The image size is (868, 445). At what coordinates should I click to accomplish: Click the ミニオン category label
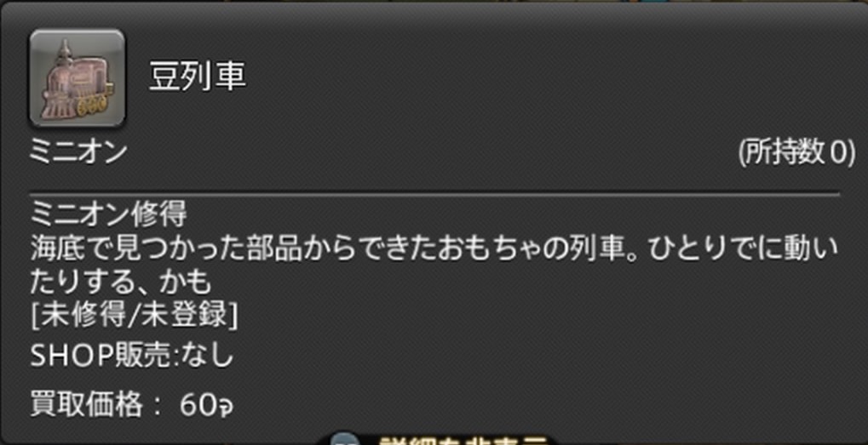pos(78,152)
